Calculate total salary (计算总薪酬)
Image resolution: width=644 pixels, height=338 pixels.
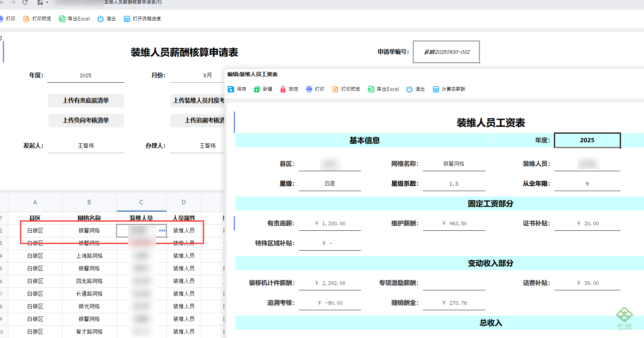click(449, 89)
